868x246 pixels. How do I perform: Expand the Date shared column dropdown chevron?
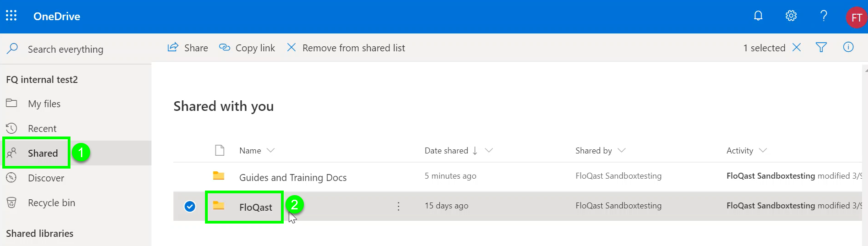[489, 150]
